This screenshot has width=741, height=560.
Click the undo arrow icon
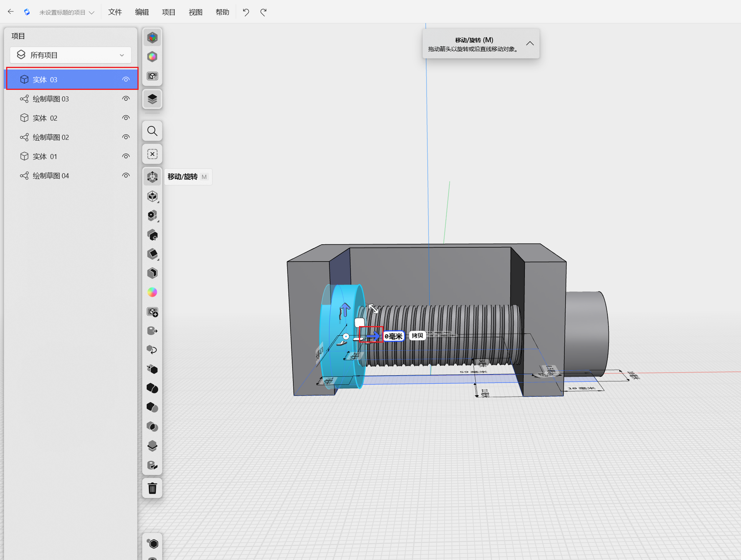[x=246, y=12]
